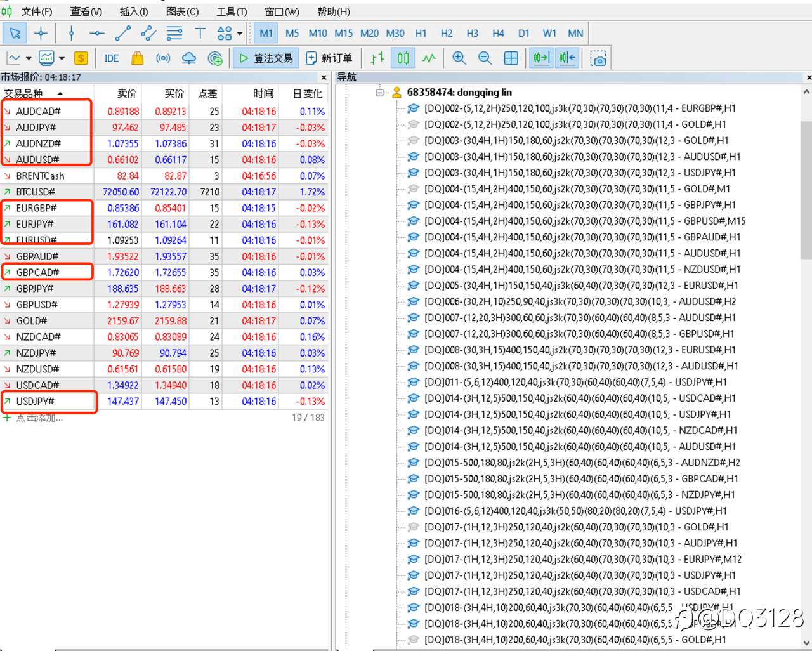The height and width of the screenshot is (651, 812).
Task: Select the H4 timeframe button
Action: tap(498, 33)
